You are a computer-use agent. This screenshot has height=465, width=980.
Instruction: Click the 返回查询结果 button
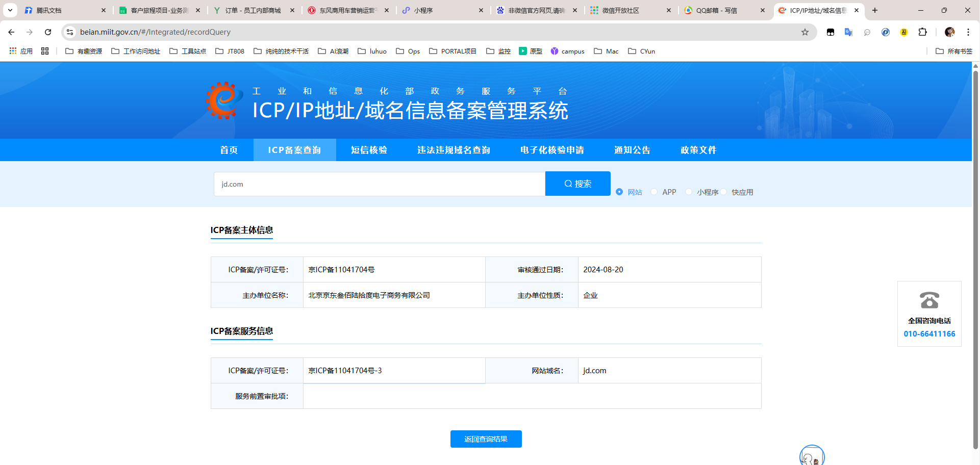pos(486,439)
